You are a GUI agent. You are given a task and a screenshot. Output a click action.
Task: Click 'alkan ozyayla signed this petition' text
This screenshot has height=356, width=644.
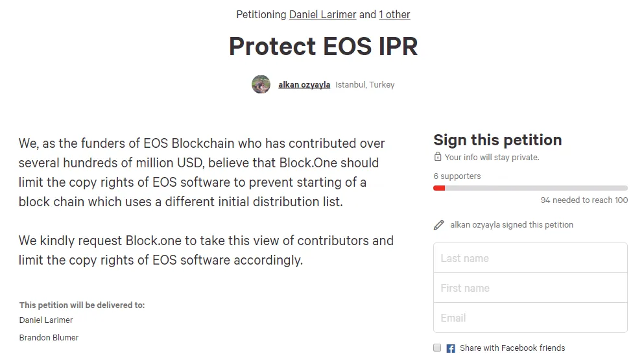click(512, 225)
